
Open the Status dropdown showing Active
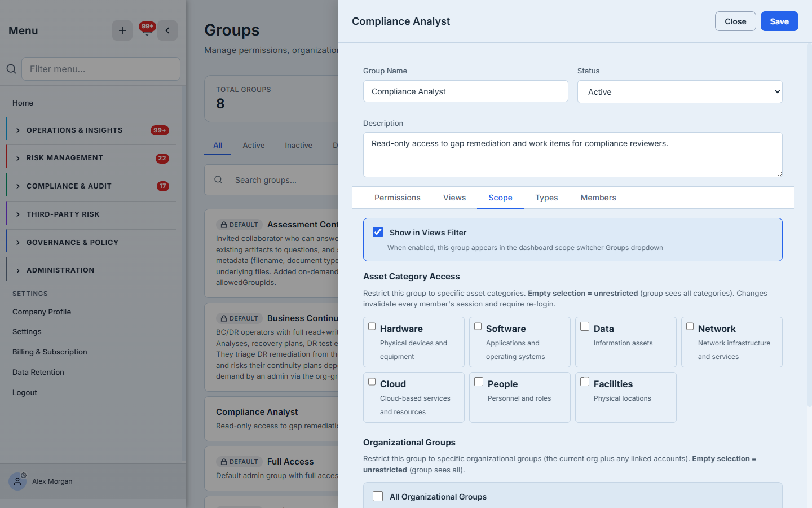(679, 92)
